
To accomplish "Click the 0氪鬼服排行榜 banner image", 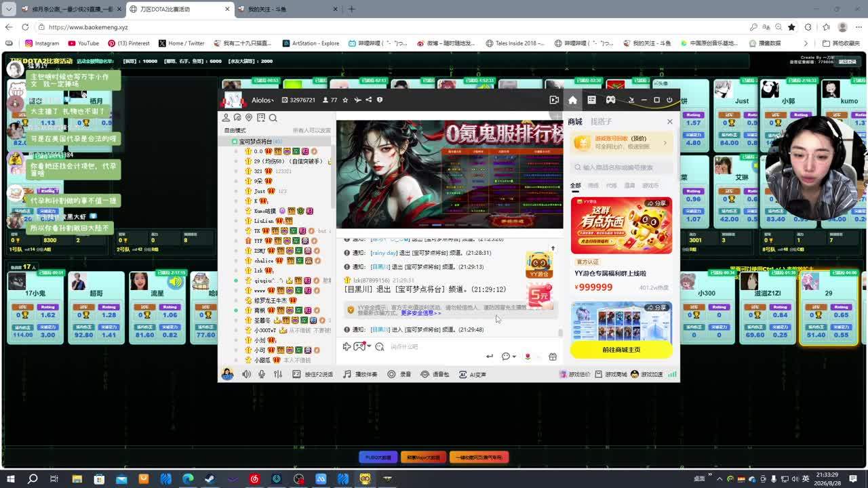I will (x=450, y=174).
